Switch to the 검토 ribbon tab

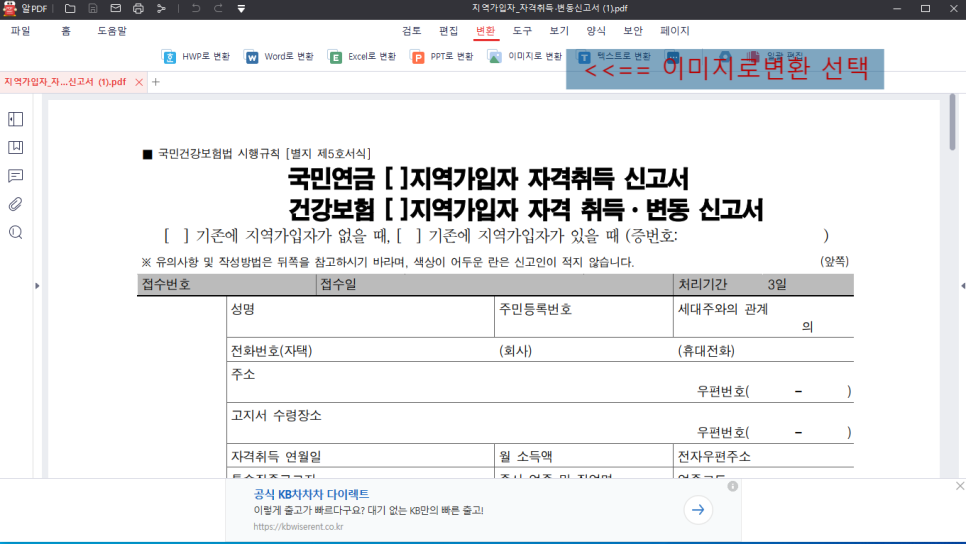[x=412, y=31]
